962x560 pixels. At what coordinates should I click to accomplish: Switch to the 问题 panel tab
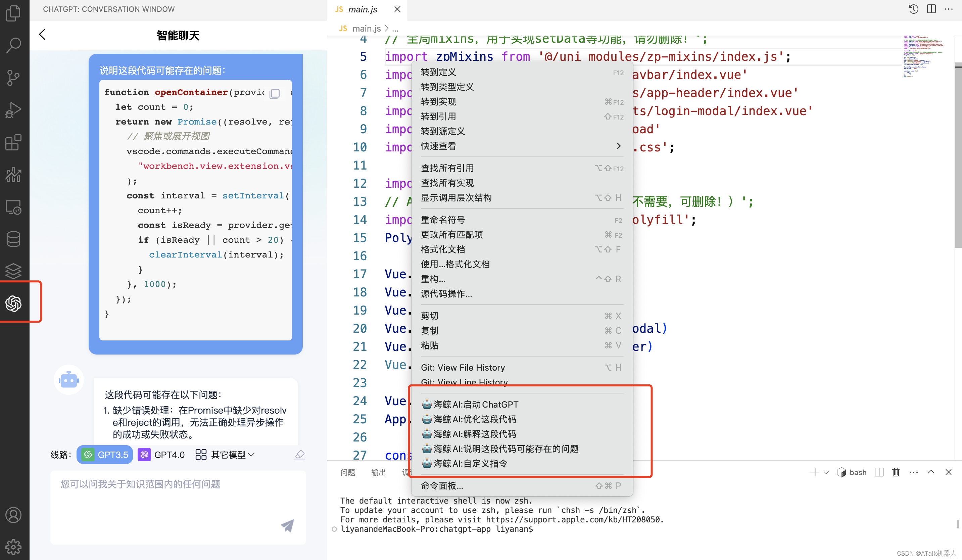[347, 473]
